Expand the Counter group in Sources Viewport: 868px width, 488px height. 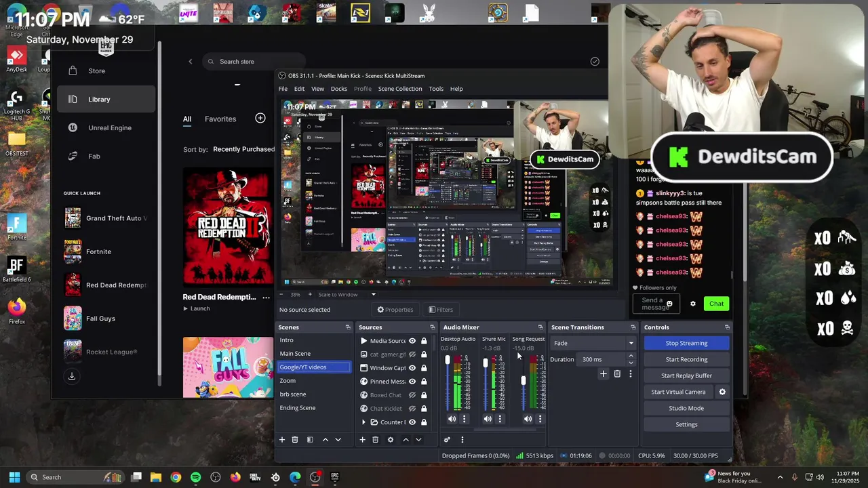pos(363,422)
